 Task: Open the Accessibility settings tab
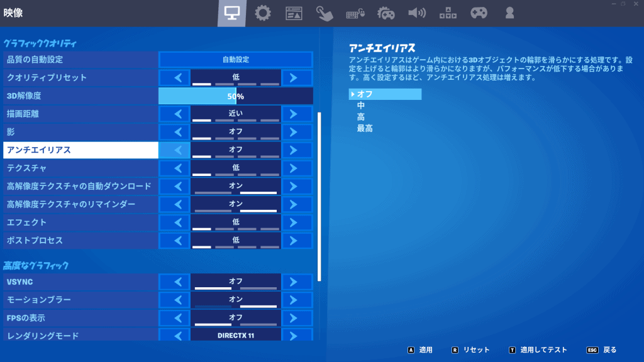tap(448, 13)
